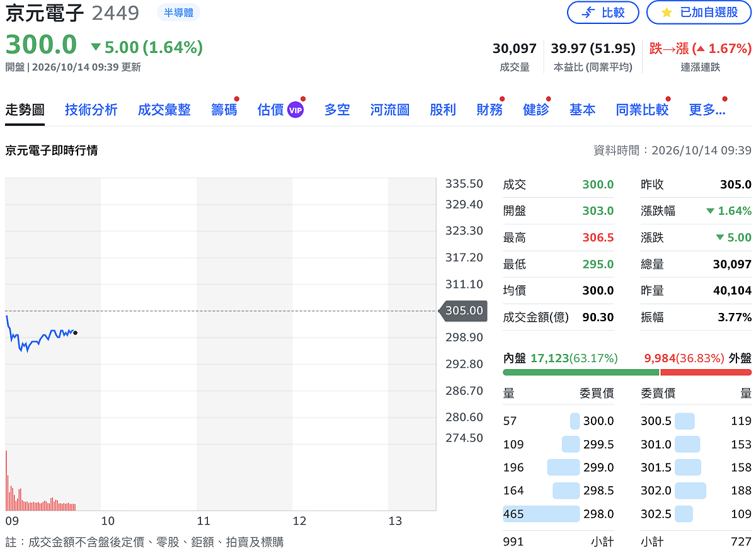The height and width of the screenshot is (553, 756).
Task: Click the ask price 301.5
Action: point(656,467)
